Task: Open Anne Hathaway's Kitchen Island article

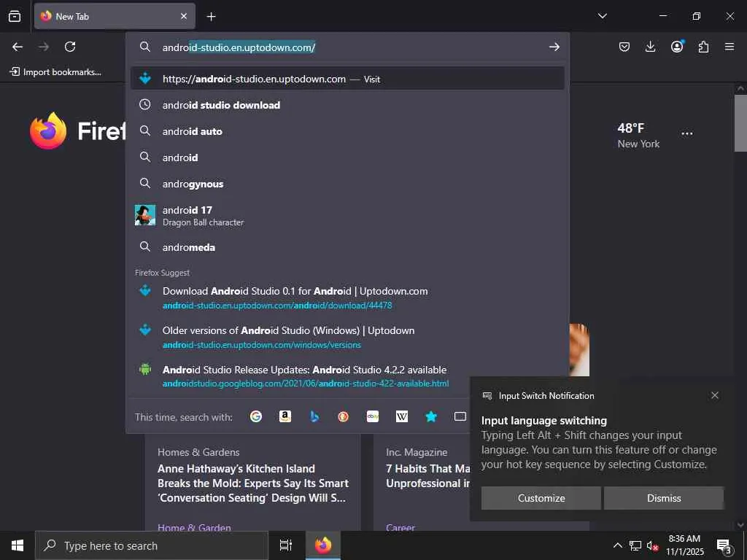Action: [252, 483]
